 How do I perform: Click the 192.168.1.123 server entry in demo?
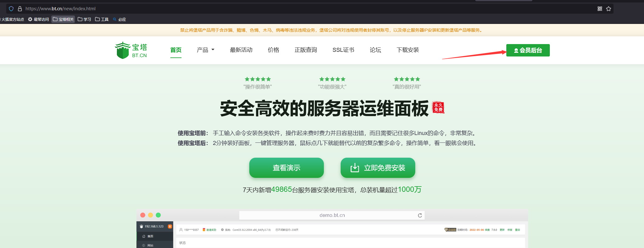click(152, 227)
